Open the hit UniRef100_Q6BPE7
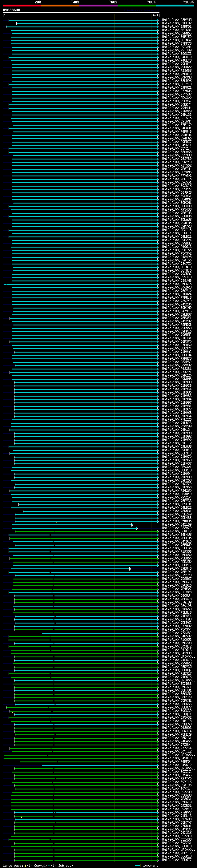Image resolution: width=197 pixels, height=868 pixels. (176, 565)
